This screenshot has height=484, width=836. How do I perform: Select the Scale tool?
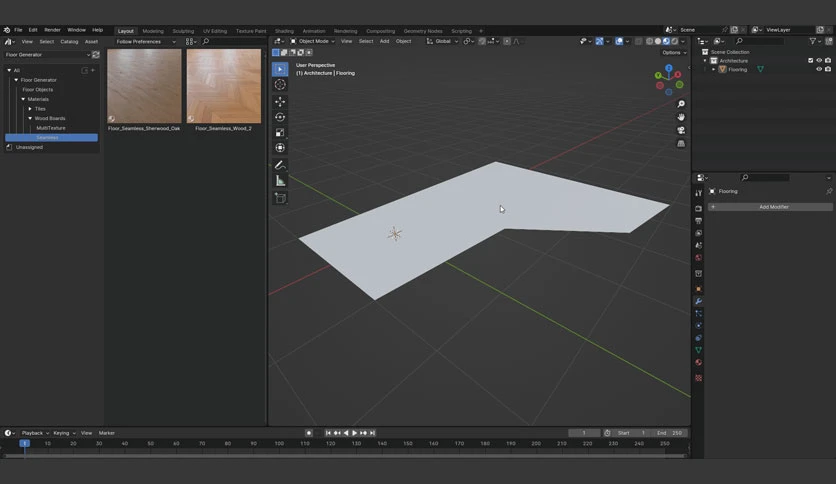tap(280, 132)
